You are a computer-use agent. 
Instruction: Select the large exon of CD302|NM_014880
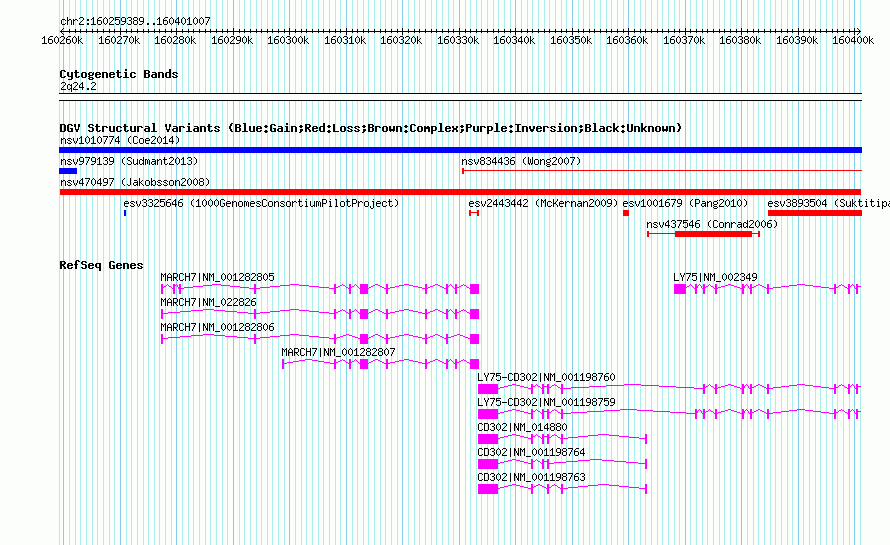488,439
